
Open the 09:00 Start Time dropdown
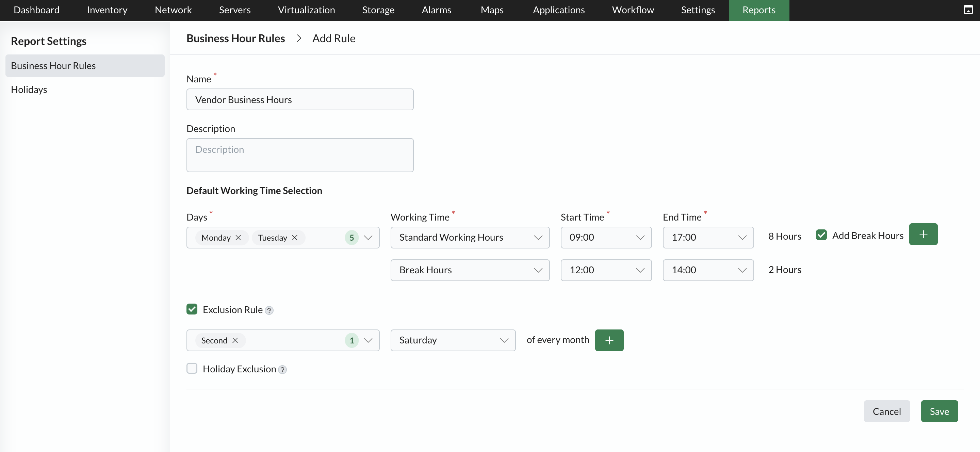pyautogui.click(x=606, y=238)
